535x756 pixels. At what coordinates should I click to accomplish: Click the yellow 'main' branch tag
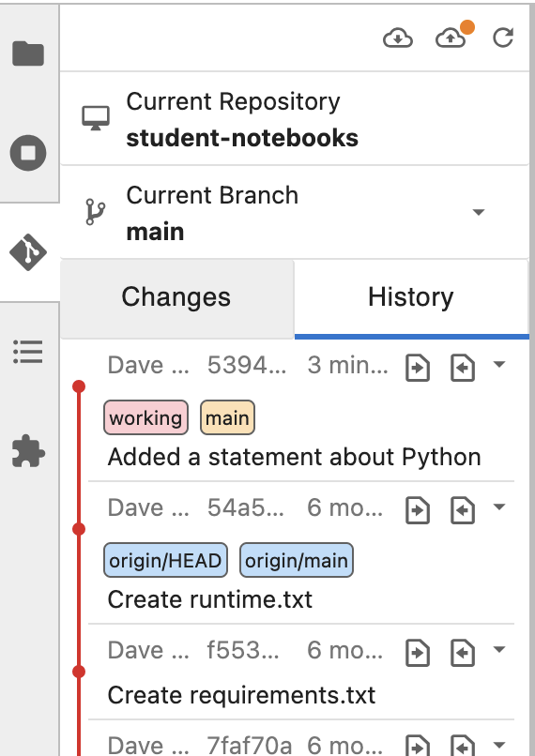227,417
